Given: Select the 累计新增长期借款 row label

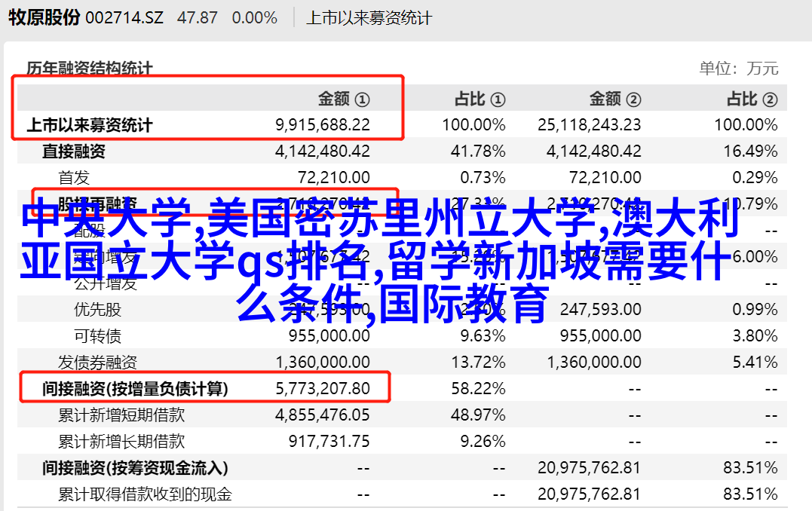Looking at the screenshot, I should tap(121, 442).
